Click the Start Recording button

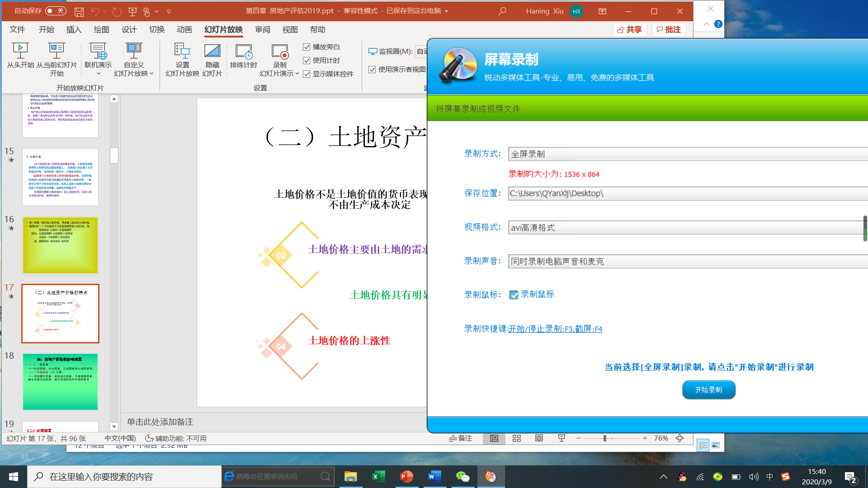click(708, 389)
